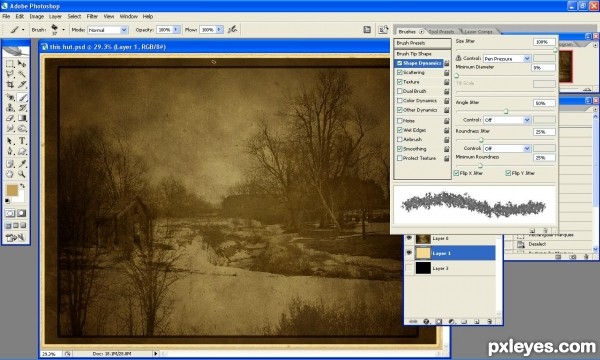Open the Window menu
This screenshot has height=360, width=600.
pos(129,16)
